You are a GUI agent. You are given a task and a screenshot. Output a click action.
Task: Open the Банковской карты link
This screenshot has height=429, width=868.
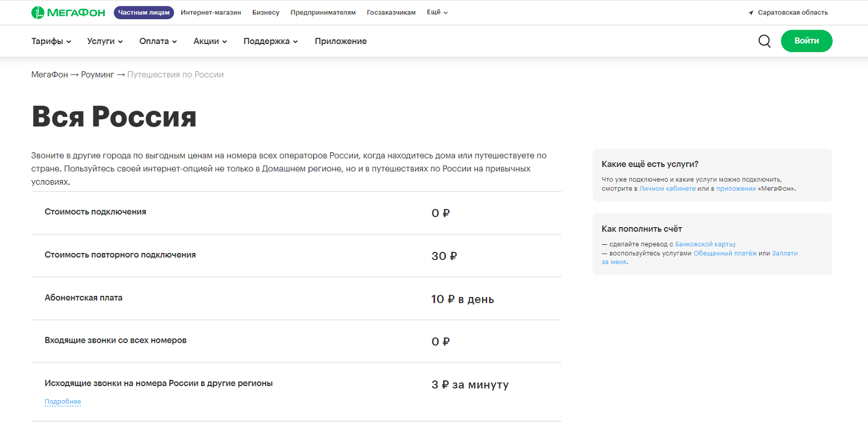click(704, 244)
